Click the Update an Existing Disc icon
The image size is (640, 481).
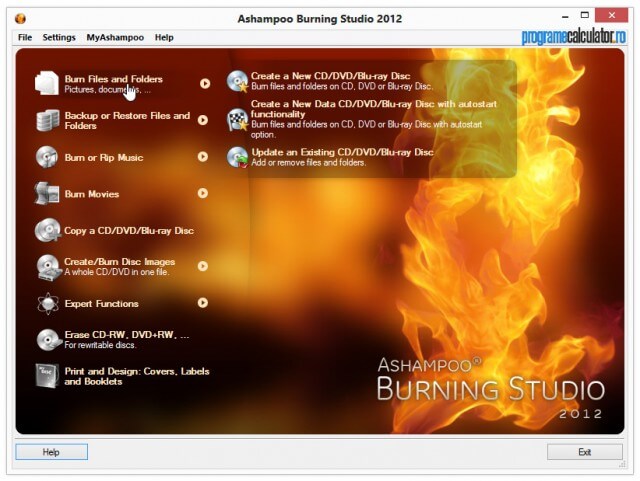238,157
